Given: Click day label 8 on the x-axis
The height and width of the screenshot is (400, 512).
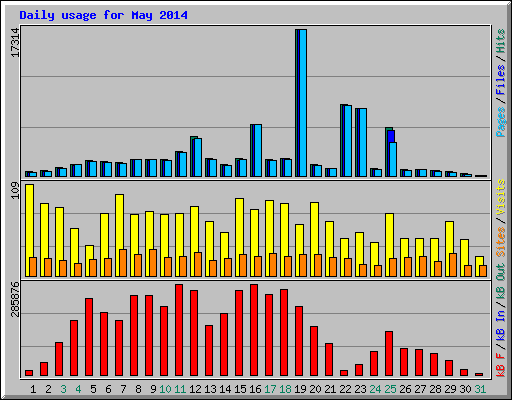Looking at the screenshot, I should coord(138,389).
